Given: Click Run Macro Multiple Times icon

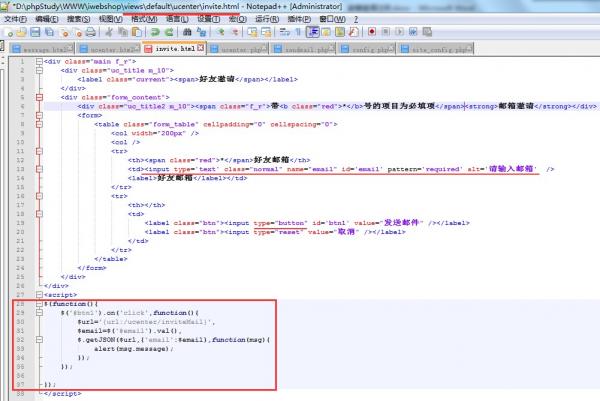Looking at the screenshot, I should [x=413, y=32].
